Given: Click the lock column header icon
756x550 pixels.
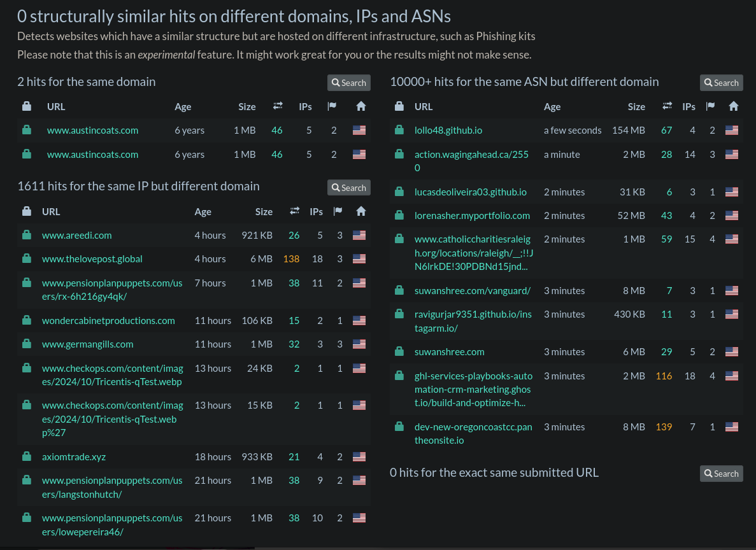Looking at the screenshot, I should [x=27, y=106].
